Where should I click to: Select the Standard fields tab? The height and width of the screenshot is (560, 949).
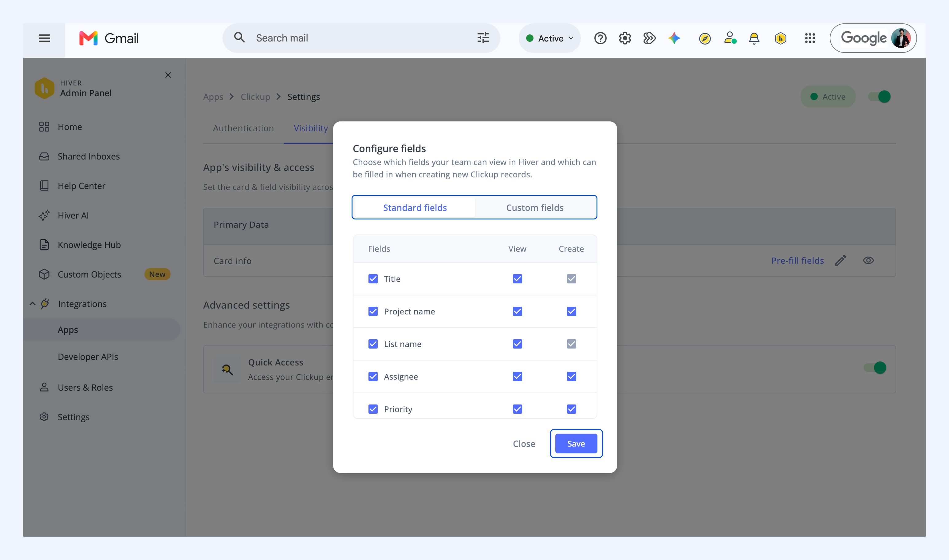[x=415, y=207]
